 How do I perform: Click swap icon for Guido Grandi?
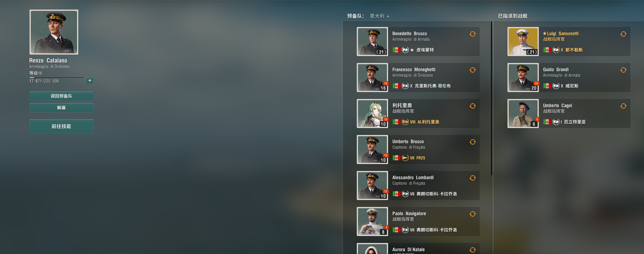click(623, 70)
